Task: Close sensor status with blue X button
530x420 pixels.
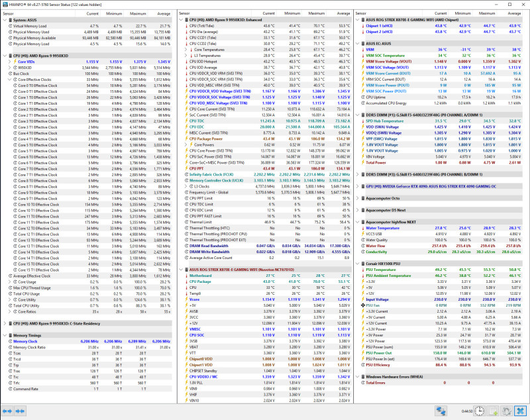Action: [x=521, y=411]
